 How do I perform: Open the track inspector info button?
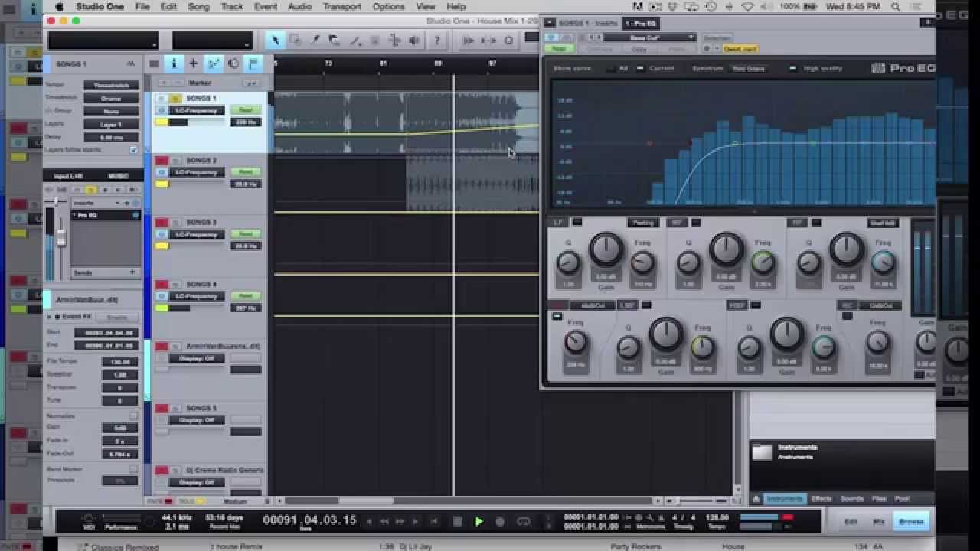click(x=174, y=64)
